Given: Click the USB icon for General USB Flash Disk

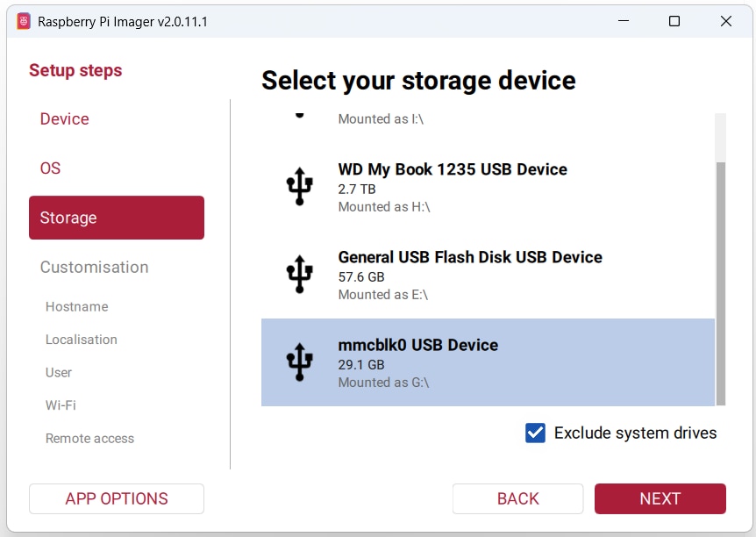Looking at the screenshot, I should [299, 274].
